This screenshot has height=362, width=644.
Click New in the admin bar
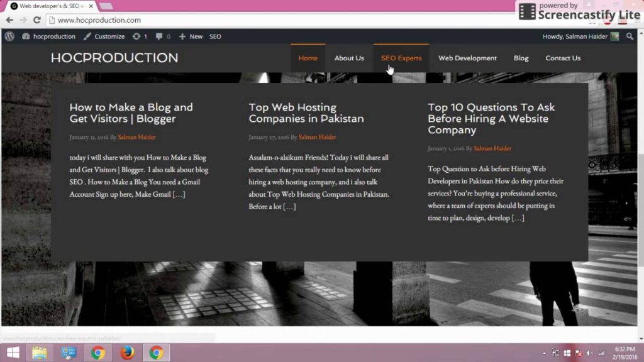pyautogui.click(x=191, y=36)
